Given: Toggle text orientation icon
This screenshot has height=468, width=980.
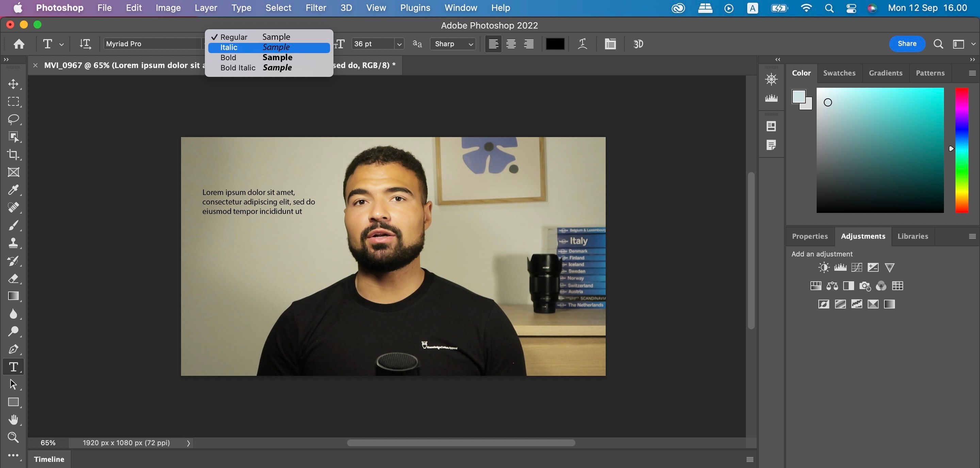Looking at the screenshot, I should click(85, 44).
